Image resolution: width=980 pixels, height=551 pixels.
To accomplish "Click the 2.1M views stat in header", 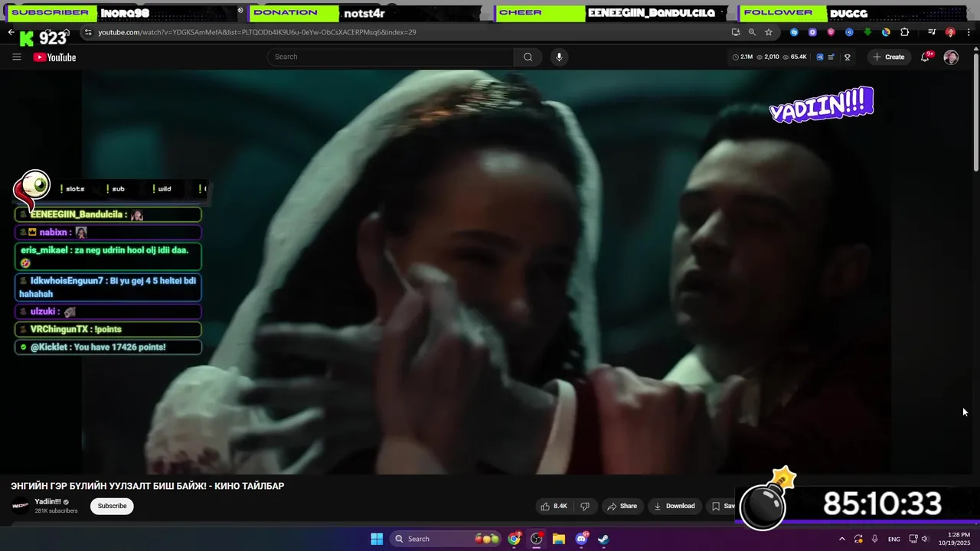I will point(743,57).
